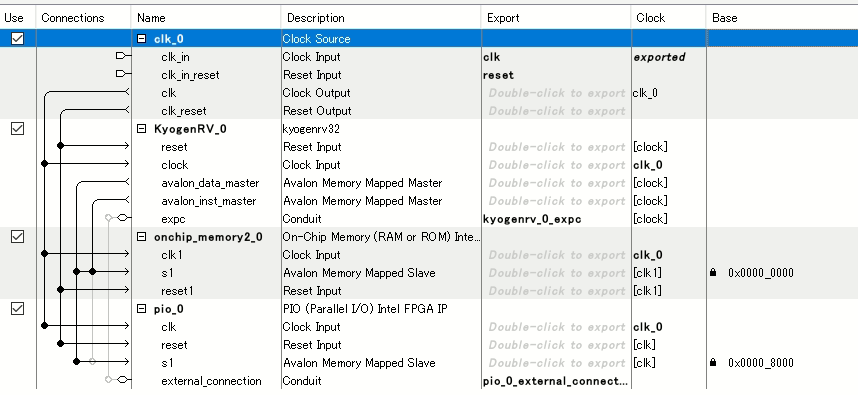Select the external_connection interface of pio_0
858x395 pixels.
[x=211, y=381]
